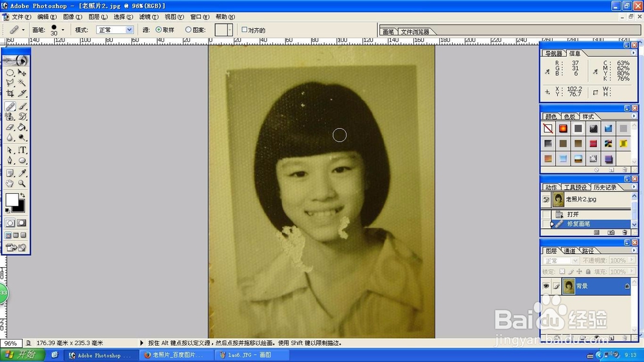Switch to the 导航器 tab
The image size is (644, 362).
(554, 53)
